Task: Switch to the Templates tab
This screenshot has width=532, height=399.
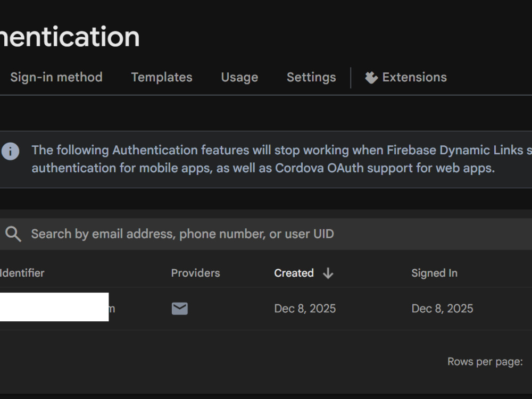Action: (162, 77)
